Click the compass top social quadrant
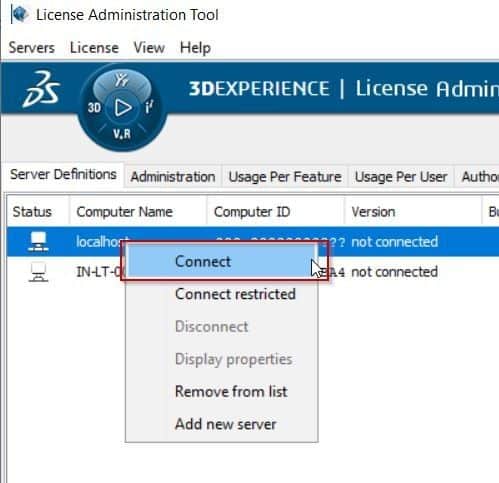499x483 pixels. 122,81
